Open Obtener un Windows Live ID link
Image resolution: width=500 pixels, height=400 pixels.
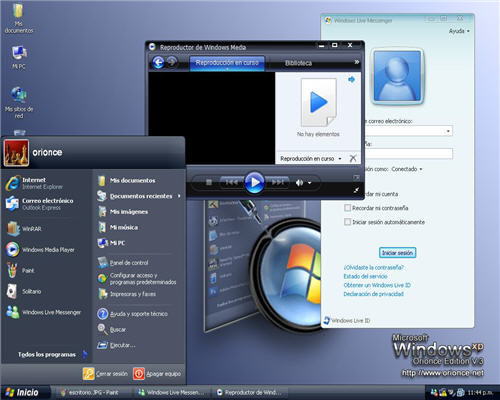pyautogui.click(x=377, y=285)
